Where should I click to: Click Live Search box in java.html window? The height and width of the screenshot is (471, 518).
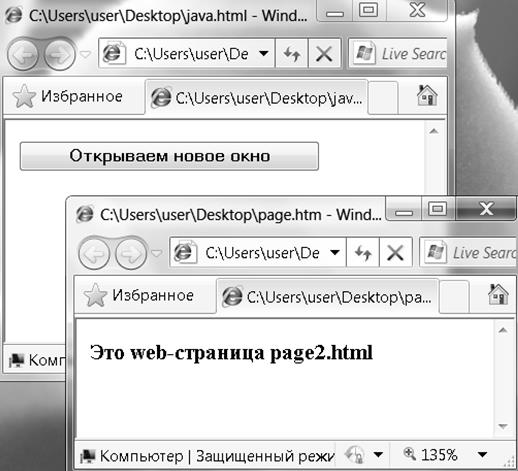tap(398, 54)
